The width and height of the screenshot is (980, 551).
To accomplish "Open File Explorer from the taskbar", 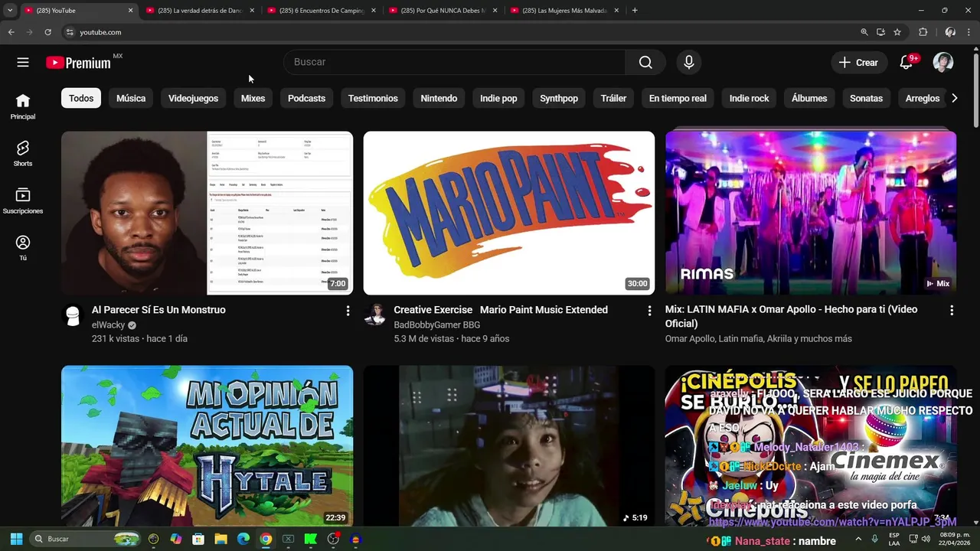I will [x=220, y=539].
